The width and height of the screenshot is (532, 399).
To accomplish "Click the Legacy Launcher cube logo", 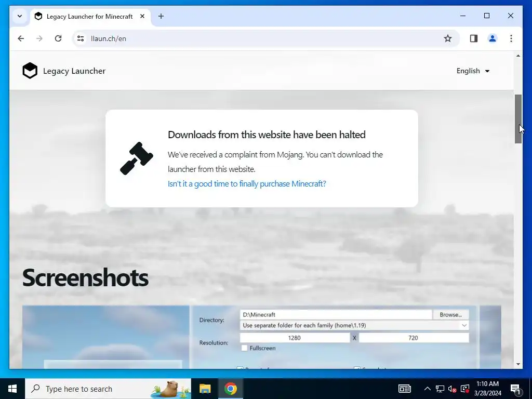I will coord(30,71).
